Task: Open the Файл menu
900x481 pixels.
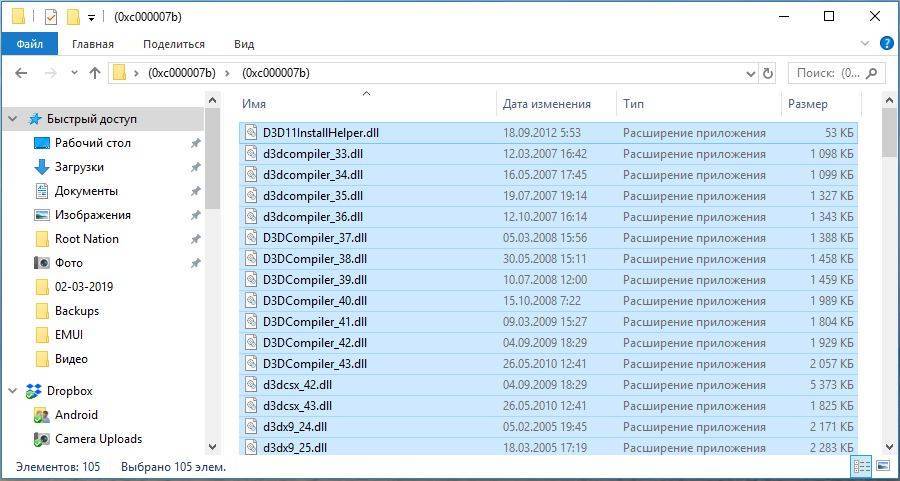Action: pyautogui.click(x=29, y=44)
